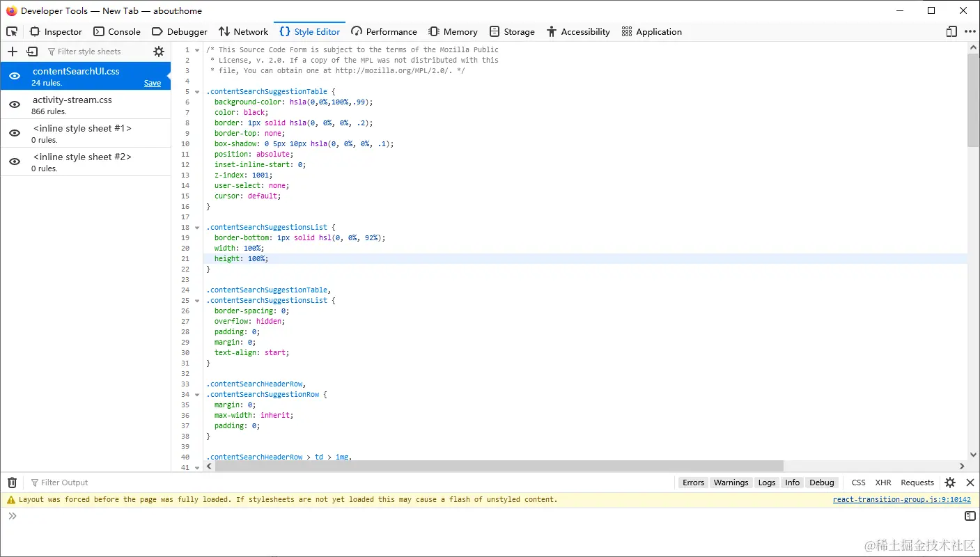Switch to the Storage tab

click(x=512, y=31)
